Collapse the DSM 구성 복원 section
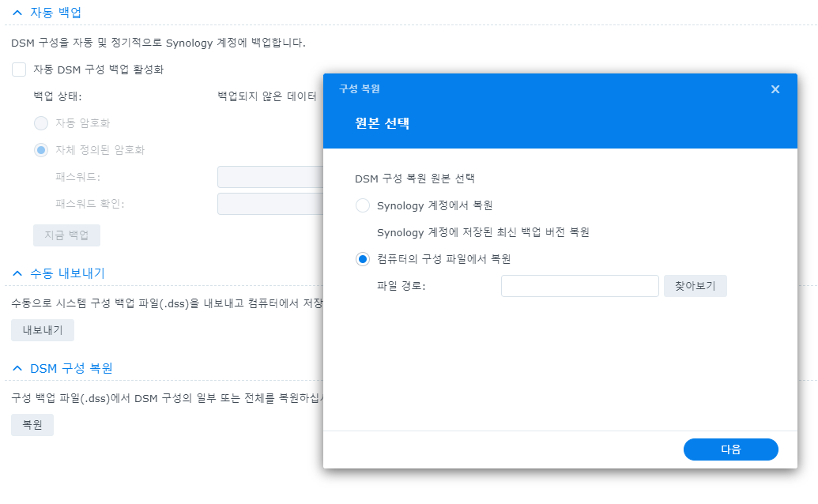This screenshot has width=818, height=504. point(17,368)
